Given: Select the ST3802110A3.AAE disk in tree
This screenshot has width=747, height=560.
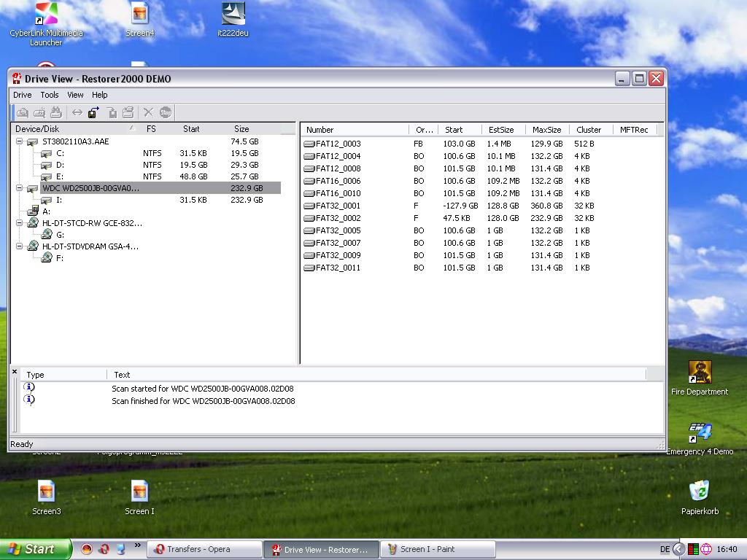Looking at the screenshot, I should (x=76, y=141).
